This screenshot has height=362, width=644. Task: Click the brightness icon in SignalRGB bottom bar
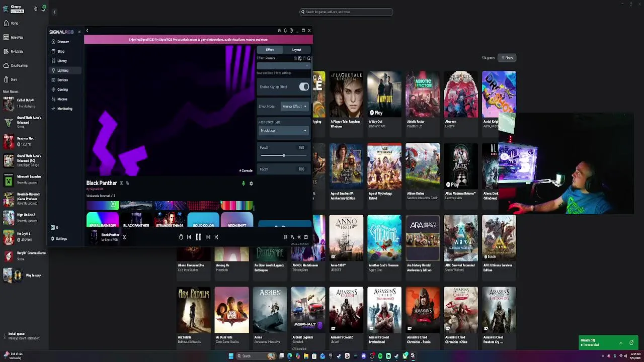coord(299,237)
